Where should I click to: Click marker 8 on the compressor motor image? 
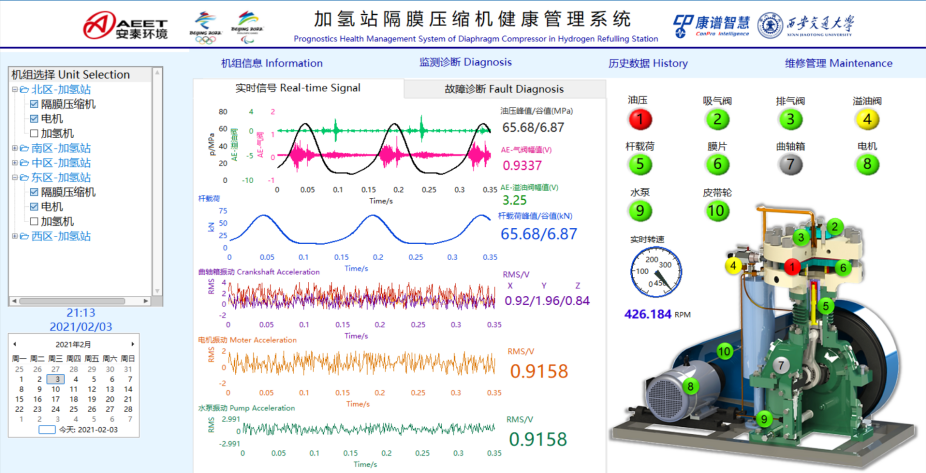tap(688, 386)
